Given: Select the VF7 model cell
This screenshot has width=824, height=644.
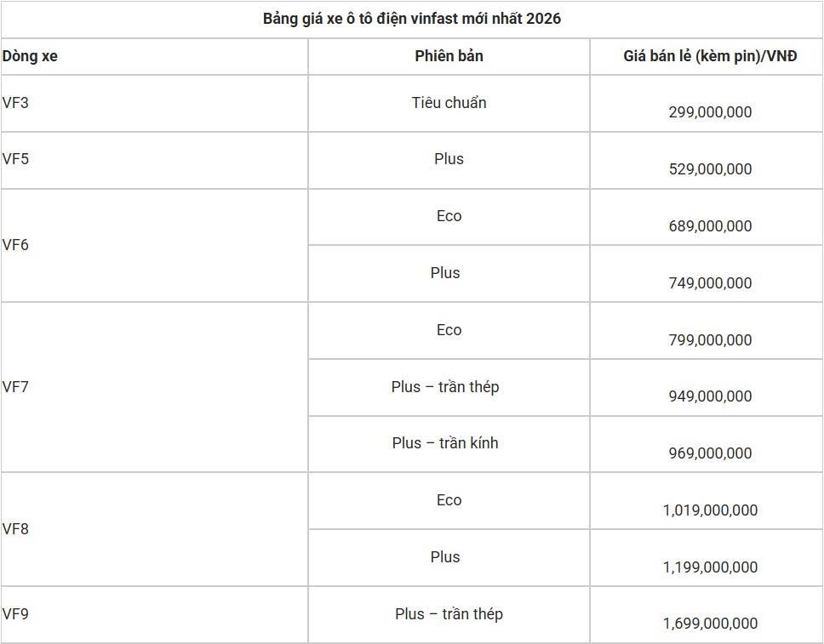Looking at the screenshot, I should pos(15,387).
